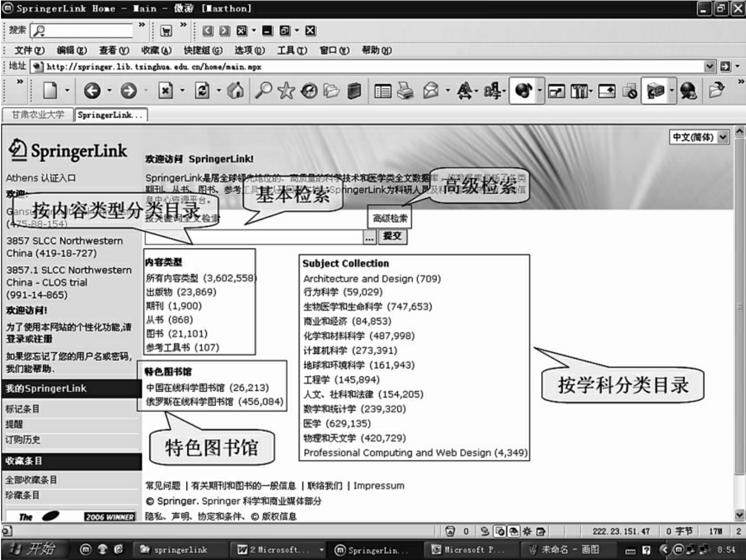Expand the mail icon dropdown arrow
The image size is (746, 560).
point(448,91)
